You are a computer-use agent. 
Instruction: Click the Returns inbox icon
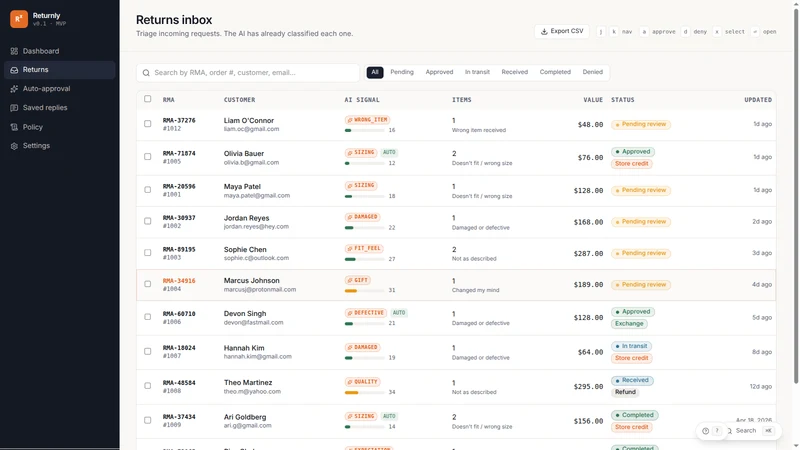pyautogui.click(x=14, y=70)
